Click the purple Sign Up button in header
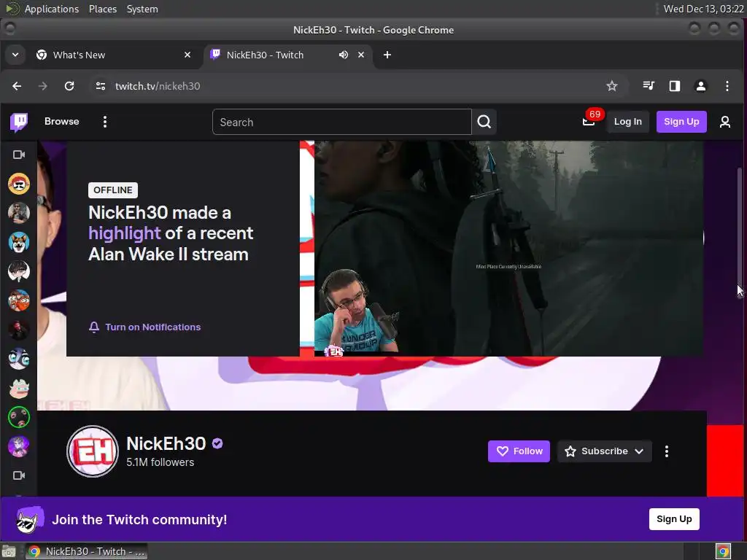Viewport: 747px width, 560px height. 681,122
